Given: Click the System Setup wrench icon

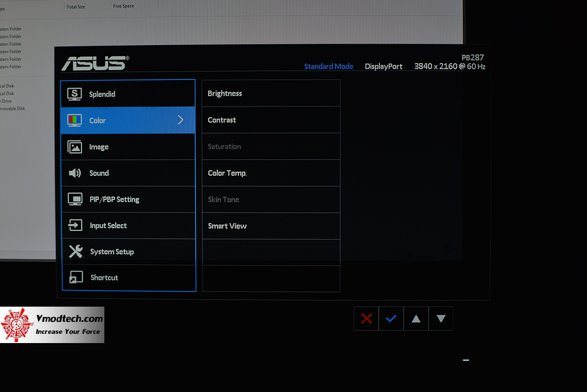Looking at the screenshot, I should pyautogui.click(x=76, y=251).
